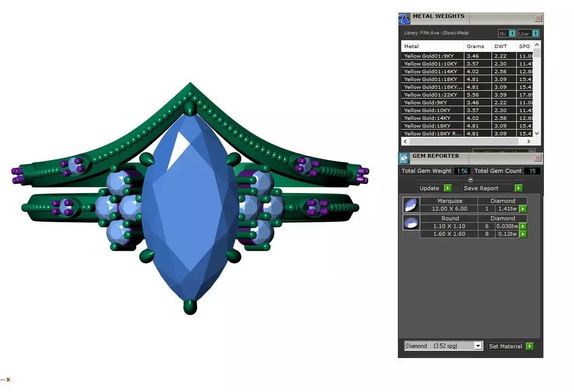This screenshot has width=574, height=392.
Task: Click the Library: Fifth Ave - (Slow)-Metal label
Action: tap(436, 33)
